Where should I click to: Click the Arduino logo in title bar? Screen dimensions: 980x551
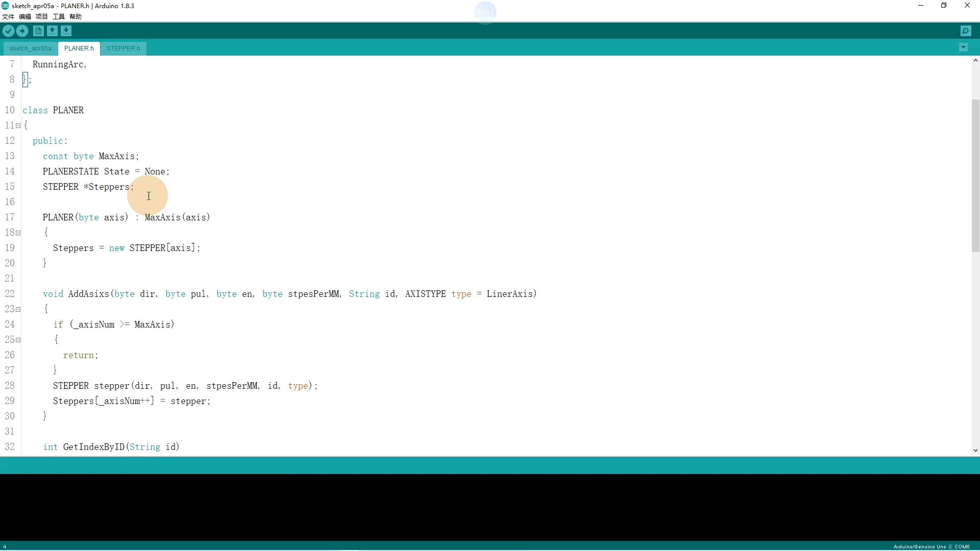pyautogui.click(x=5, y=6)
